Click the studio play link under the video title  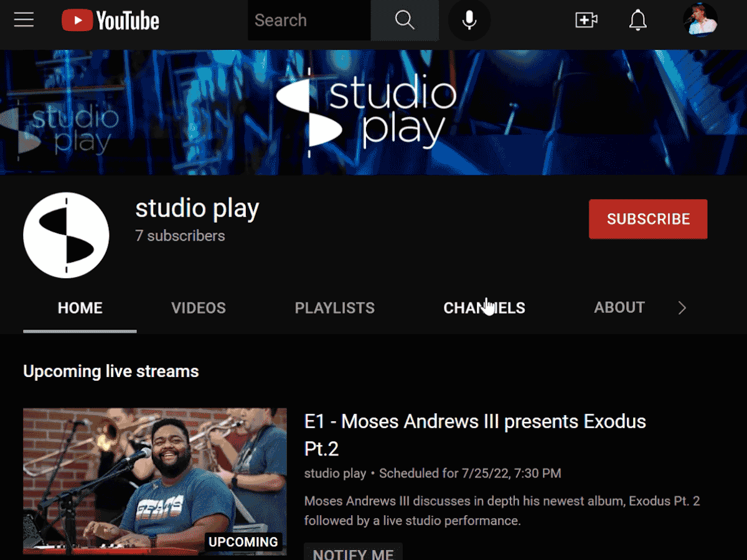click(x=335, y=474)
